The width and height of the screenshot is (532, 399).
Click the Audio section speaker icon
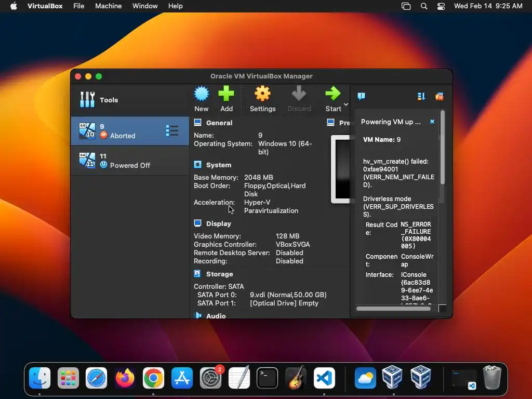click(197, 315)
